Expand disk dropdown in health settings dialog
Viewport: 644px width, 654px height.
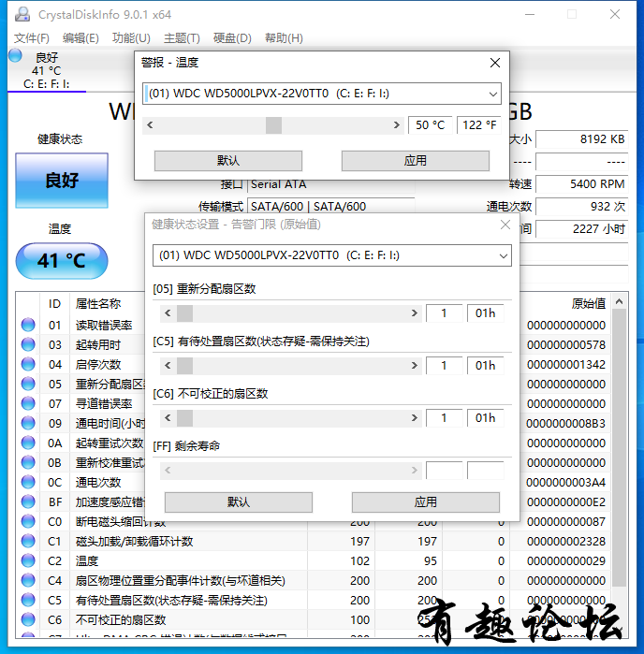[x=504, y=255]
